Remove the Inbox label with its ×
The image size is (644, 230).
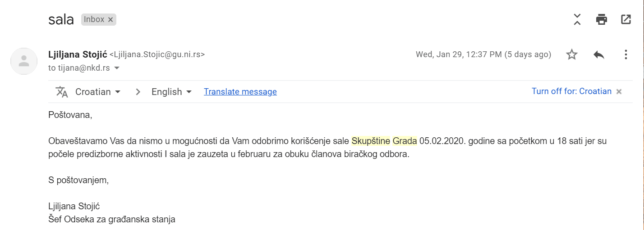(x=110, y=19)
